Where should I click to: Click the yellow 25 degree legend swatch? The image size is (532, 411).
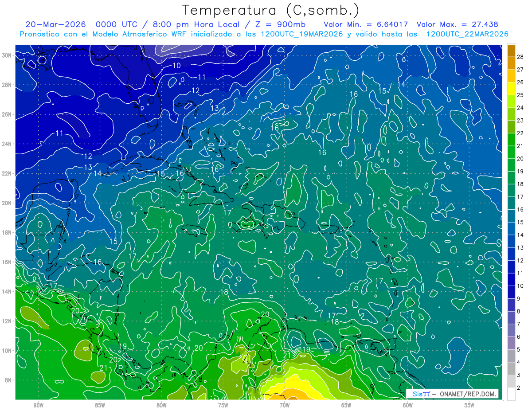511,89
